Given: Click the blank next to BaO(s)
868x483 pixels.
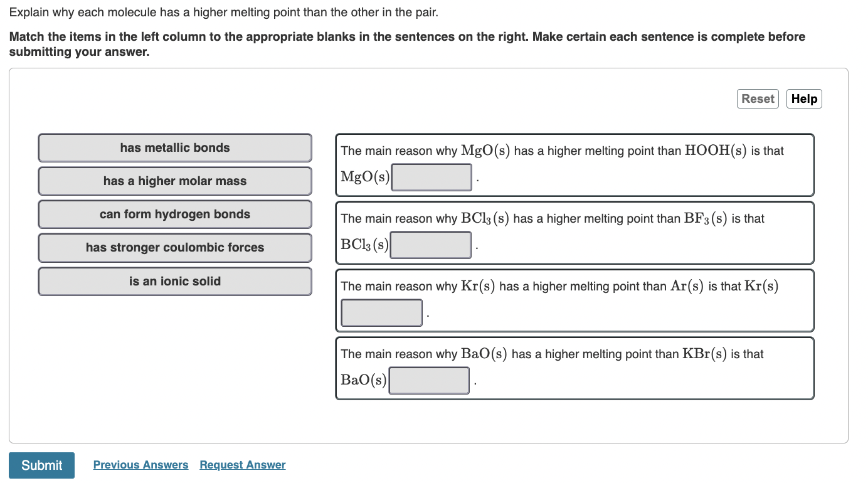Looking at the screenshot, I should 429,380.
